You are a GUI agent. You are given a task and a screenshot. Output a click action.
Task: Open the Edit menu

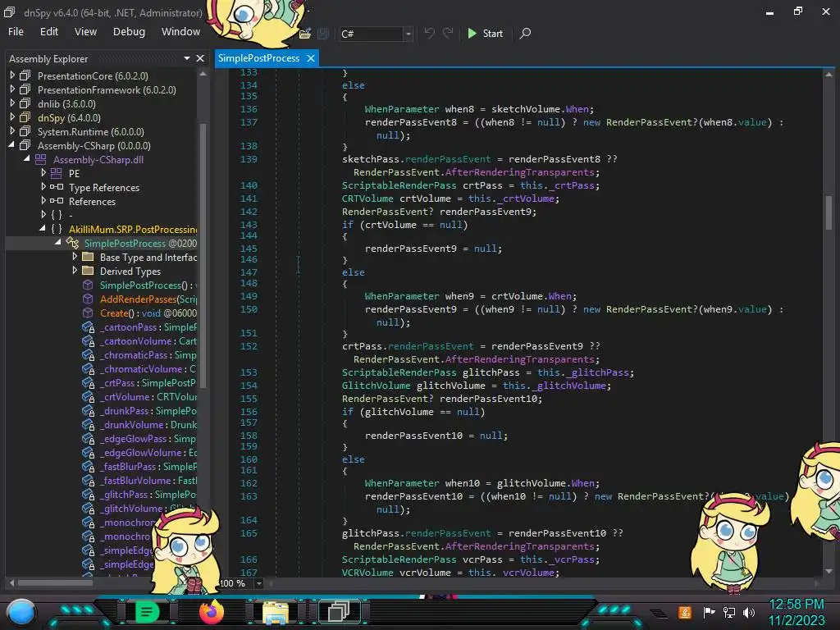coord(48,32)
